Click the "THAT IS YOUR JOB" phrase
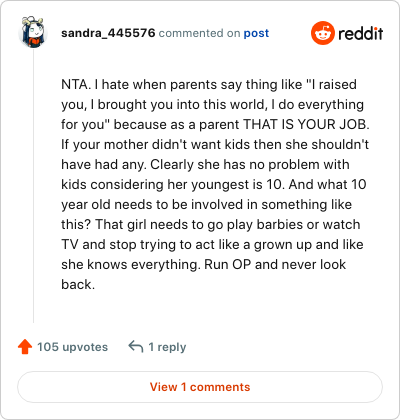 [306, 124]
